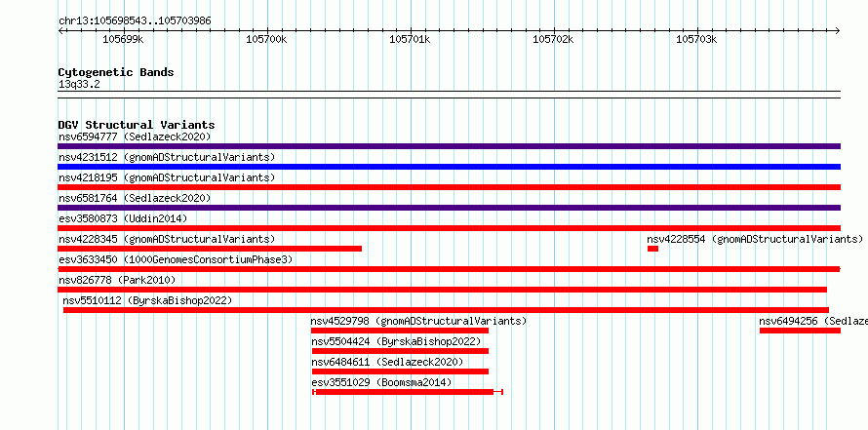Select the purple nsv6581764 variant bar
868x430 pixels.
tap(449, 208)
